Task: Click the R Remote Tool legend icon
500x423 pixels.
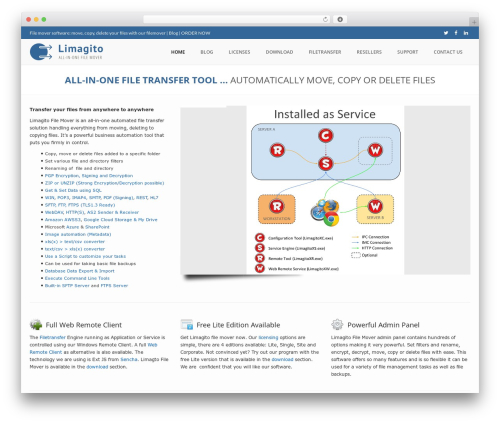Action: click(x=260, y=258)
